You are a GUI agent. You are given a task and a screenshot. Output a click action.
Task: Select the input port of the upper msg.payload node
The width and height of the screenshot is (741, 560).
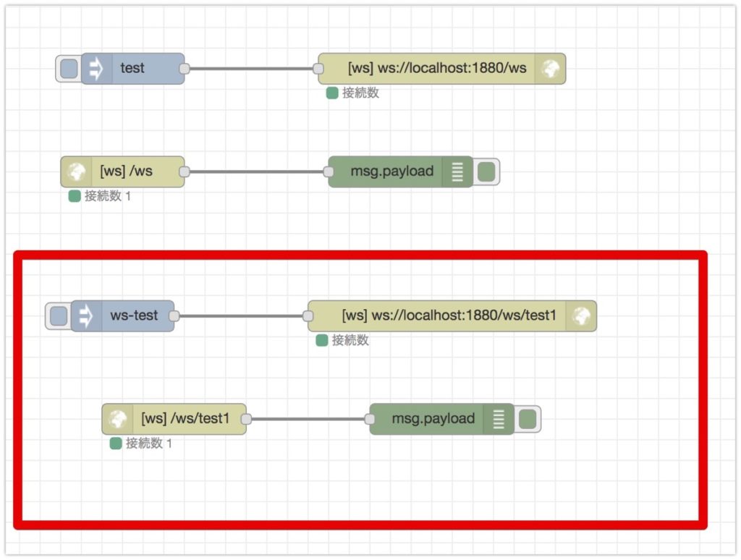pyautogui.click(x=329, y=172)
